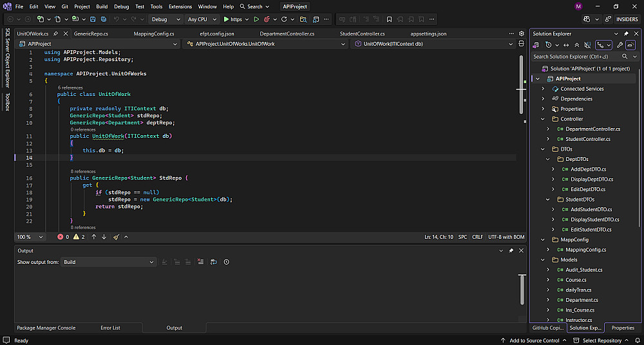This screenshot has height=345, width=644.
Task: Click Add to Source Control button
Action: (534, 340)
